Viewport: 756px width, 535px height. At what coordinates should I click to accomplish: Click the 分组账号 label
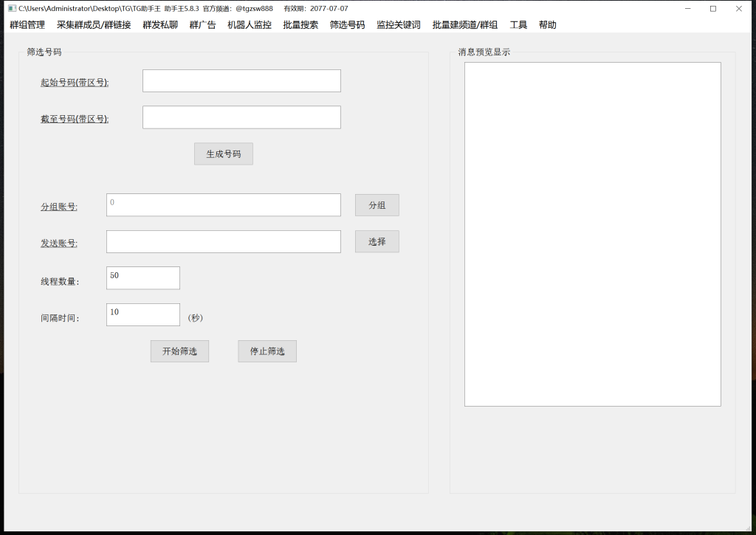coord(59,207)
